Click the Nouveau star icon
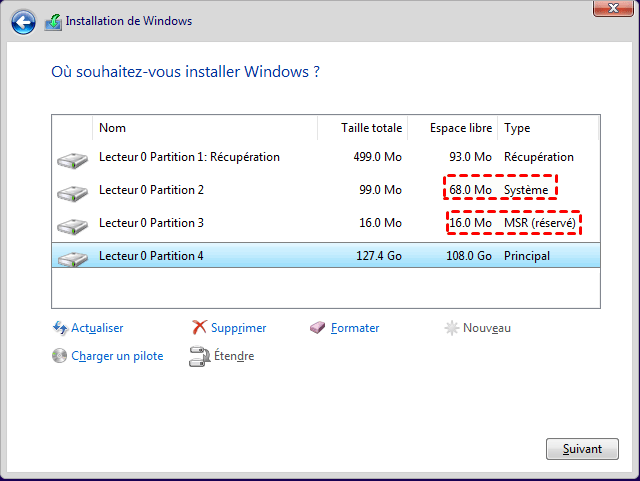This screenshot has width=640, height=481. (x=451, y=328)
